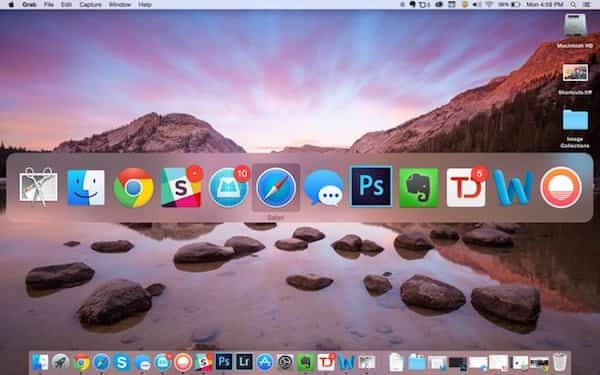
Task: Open Finder from the Dock
Action: point(40,362)
